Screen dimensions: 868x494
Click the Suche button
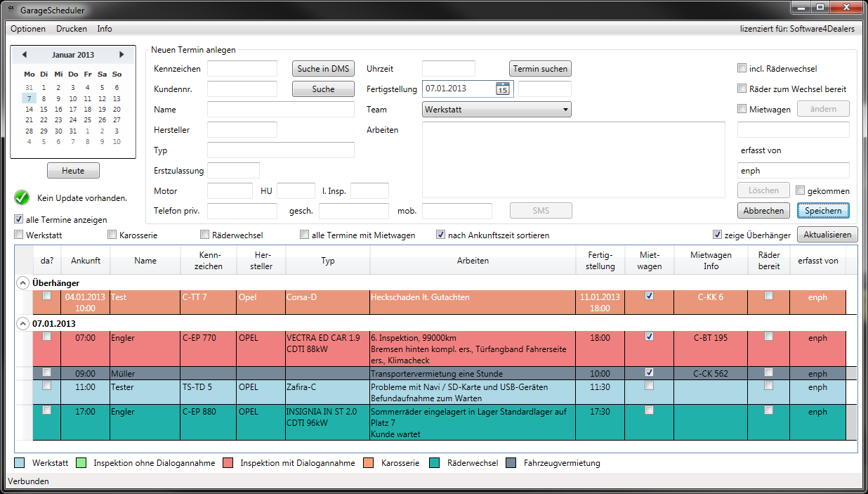323,89
